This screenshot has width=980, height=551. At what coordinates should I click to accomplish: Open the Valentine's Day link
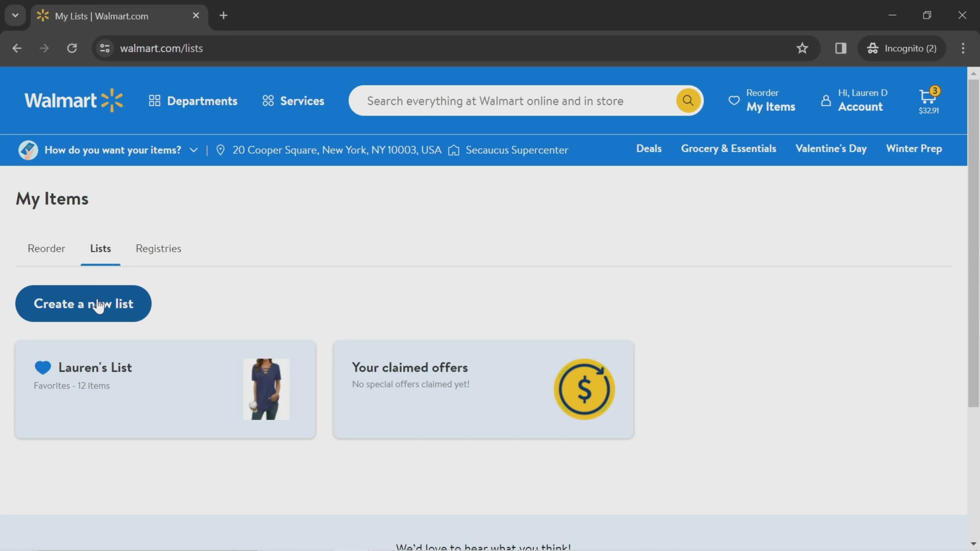[x=831, y=149]
